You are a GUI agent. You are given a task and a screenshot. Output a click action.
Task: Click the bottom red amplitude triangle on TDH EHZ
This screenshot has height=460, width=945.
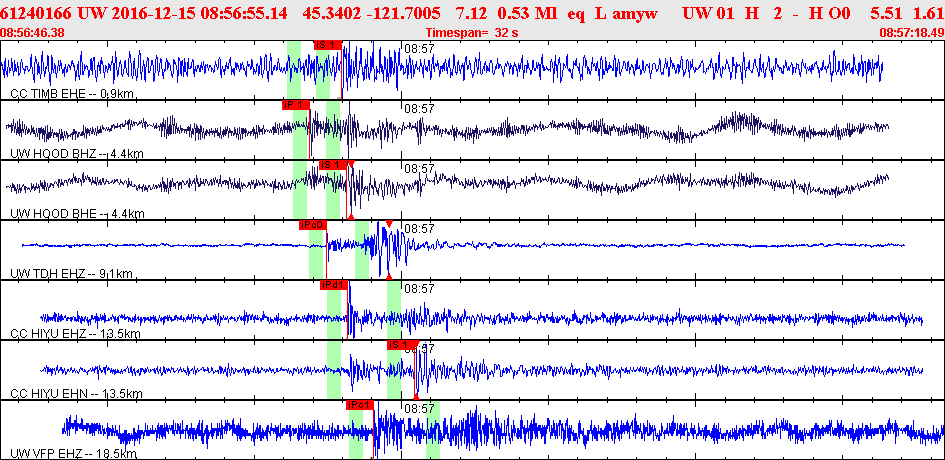(x=389, y=276)
